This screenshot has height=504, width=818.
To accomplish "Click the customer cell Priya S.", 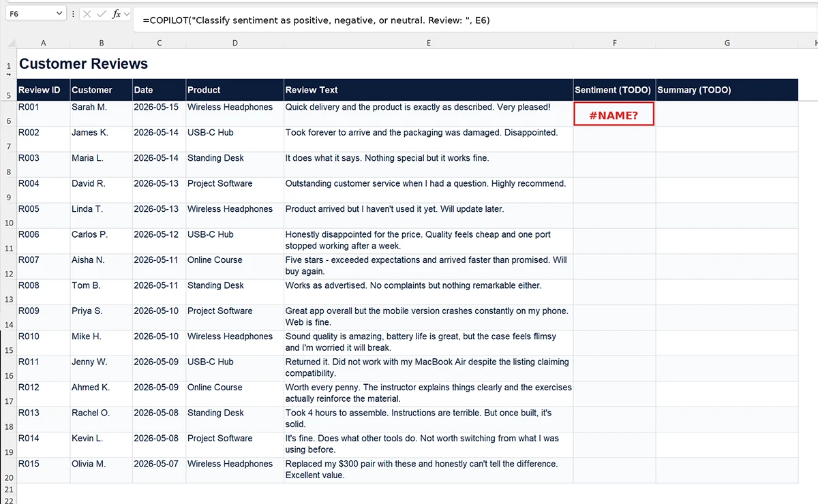I will (101, 317).
